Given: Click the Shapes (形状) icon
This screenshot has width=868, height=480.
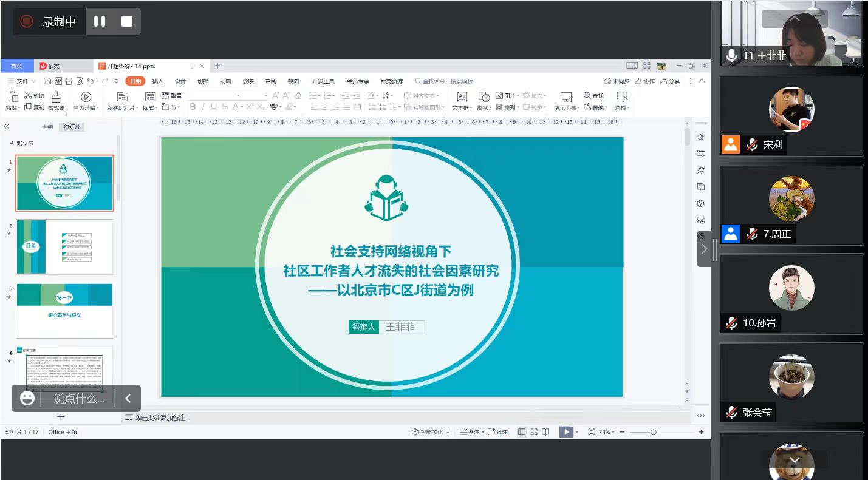Looking at the screenshot, I should (484, 96).
